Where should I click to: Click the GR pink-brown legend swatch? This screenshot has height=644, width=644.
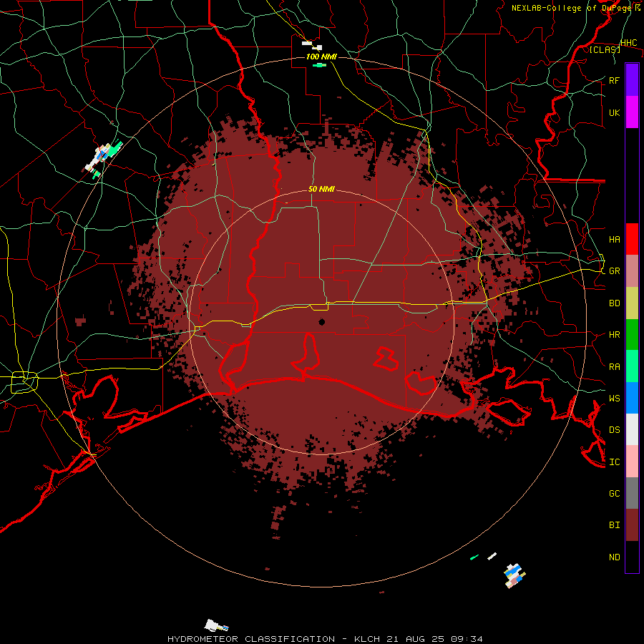632,271
